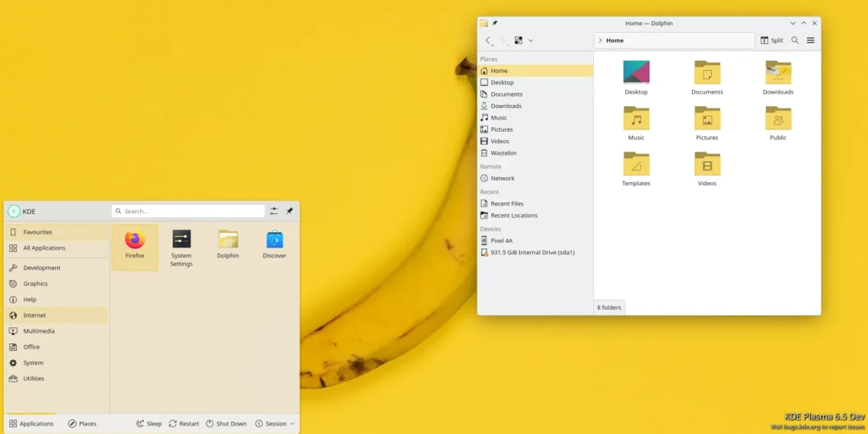Select Music in Dolphin Places panel
The width and height of the screenshot is (868, 434).
535,117
